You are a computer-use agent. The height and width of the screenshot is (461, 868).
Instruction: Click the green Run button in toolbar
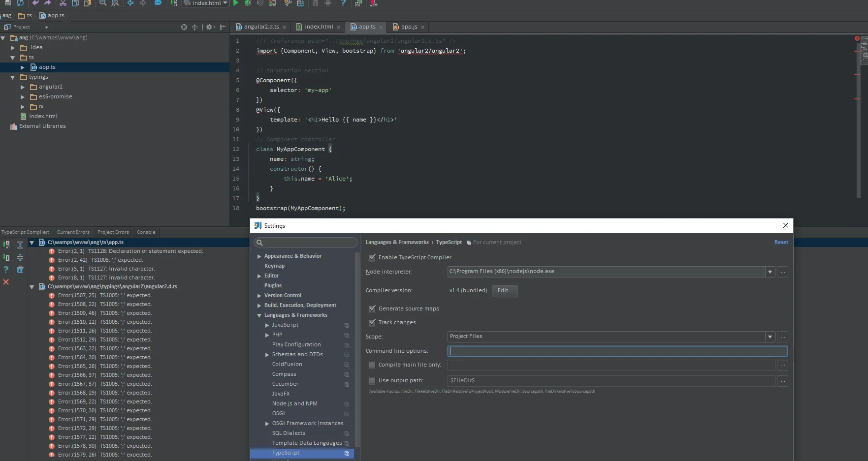[236, 3]
